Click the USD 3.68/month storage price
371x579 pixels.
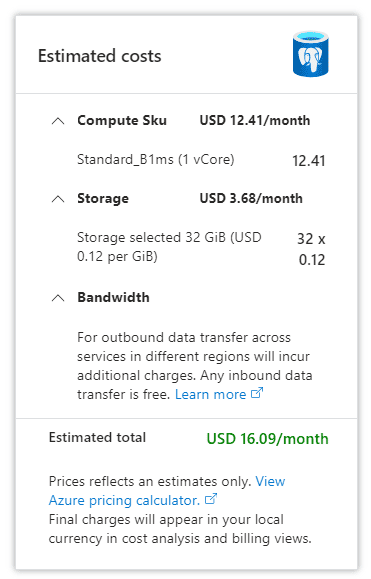coord(251,199)
